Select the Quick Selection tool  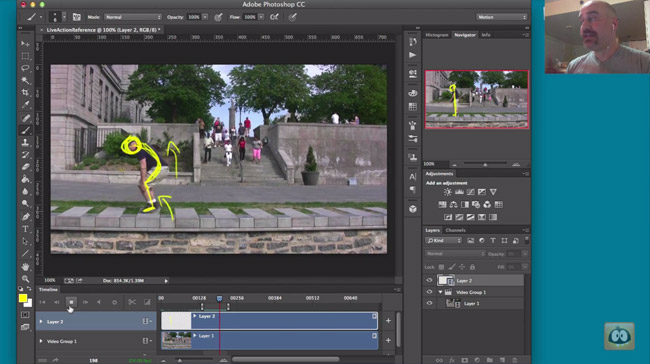tap(25, 80)
